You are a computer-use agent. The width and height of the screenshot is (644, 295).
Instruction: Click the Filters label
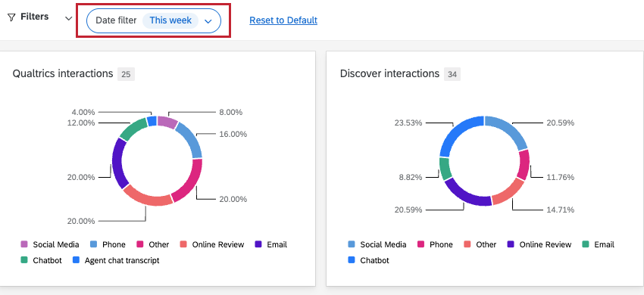pyautogui.click(x=35, y=17)
